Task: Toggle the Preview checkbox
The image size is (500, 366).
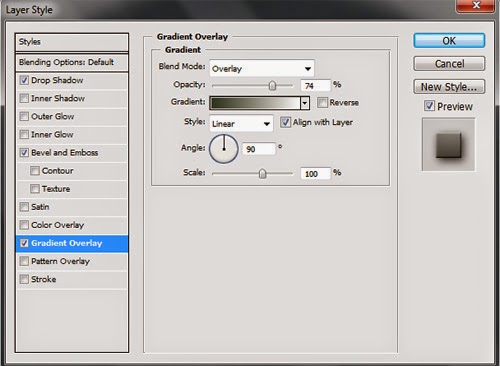Action: [x=429, y=106]
